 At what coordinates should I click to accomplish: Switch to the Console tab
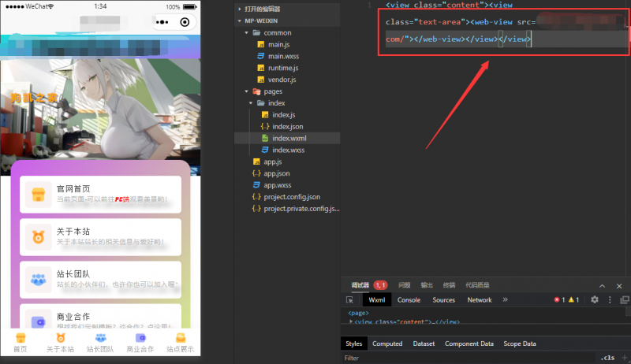tap(409, 300)
